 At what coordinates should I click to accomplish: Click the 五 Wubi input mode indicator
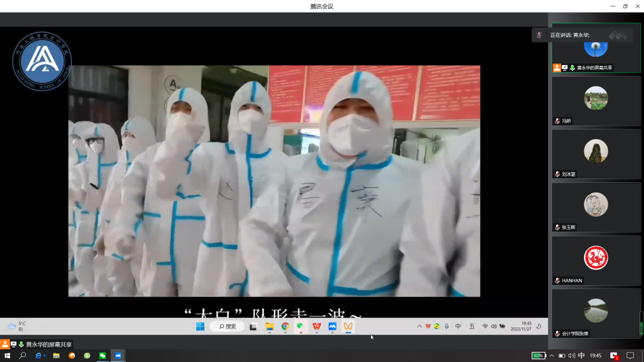point(472,326)
